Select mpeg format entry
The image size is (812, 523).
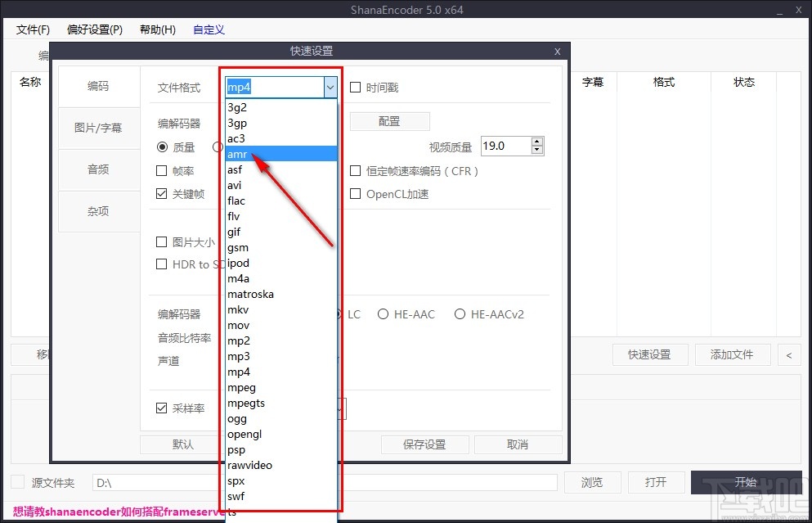point(281,387)
